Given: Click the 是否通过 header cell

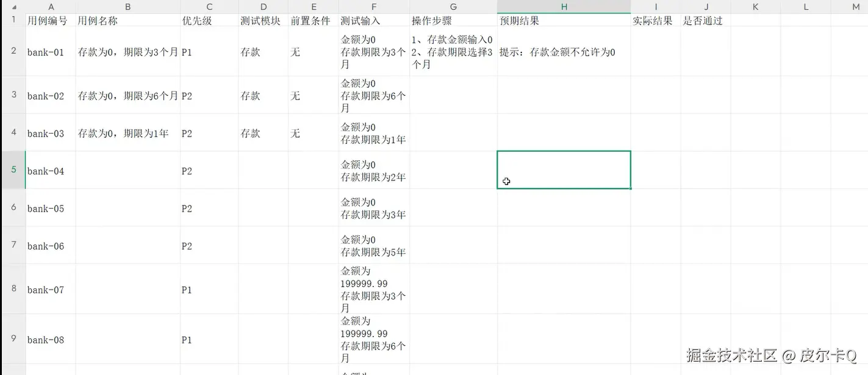Looking at the screenshot, I should pyautogui.click(x=706, y=20).
